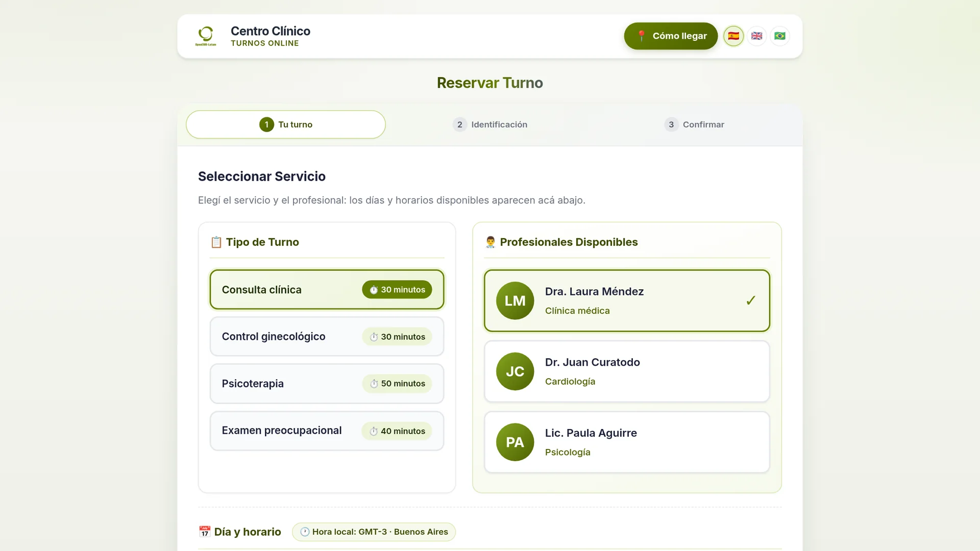This screenshot has width=980, height=551.
Task: Click the 30 minutos badge on Consulta clínica
Action: click(397, 290)
